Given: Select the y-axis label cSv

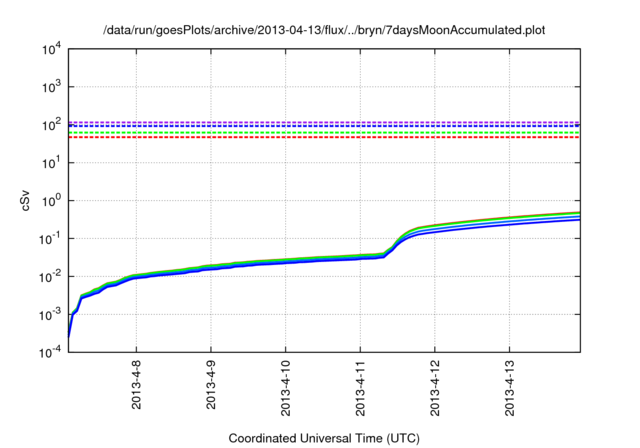Looking at the screenshot, I should tap(26, 201).
